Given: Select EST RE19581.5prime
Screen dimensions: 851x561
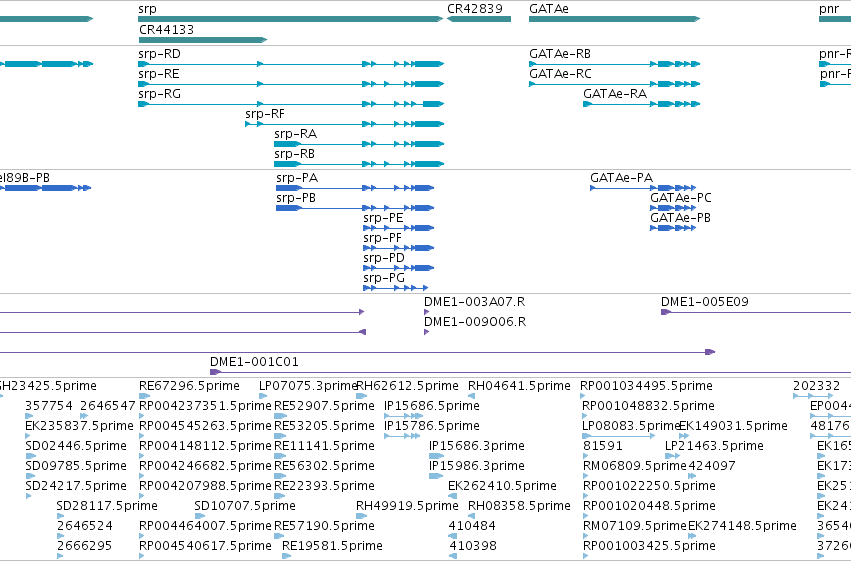Looking at the screenshot, I should tap(286, 556).
